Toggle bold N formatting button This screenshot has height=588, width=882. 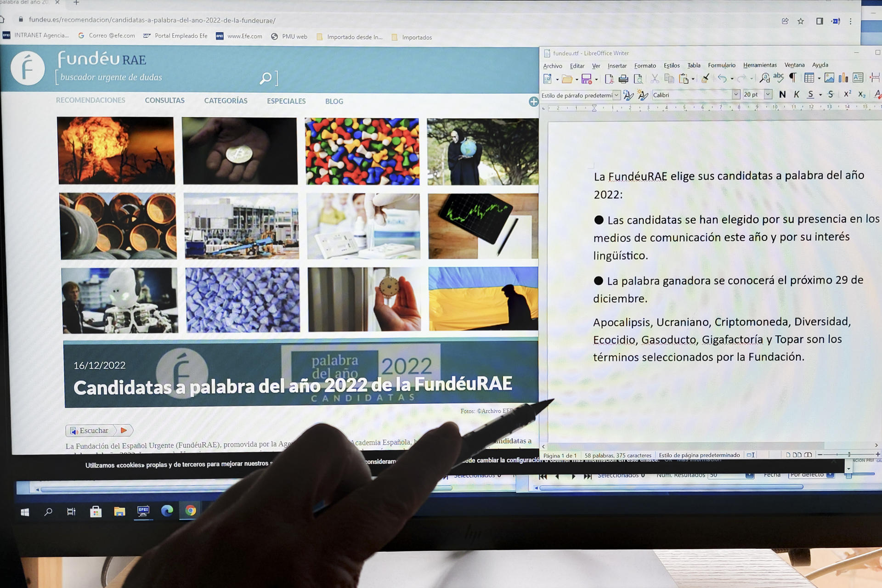coord(782,95)
